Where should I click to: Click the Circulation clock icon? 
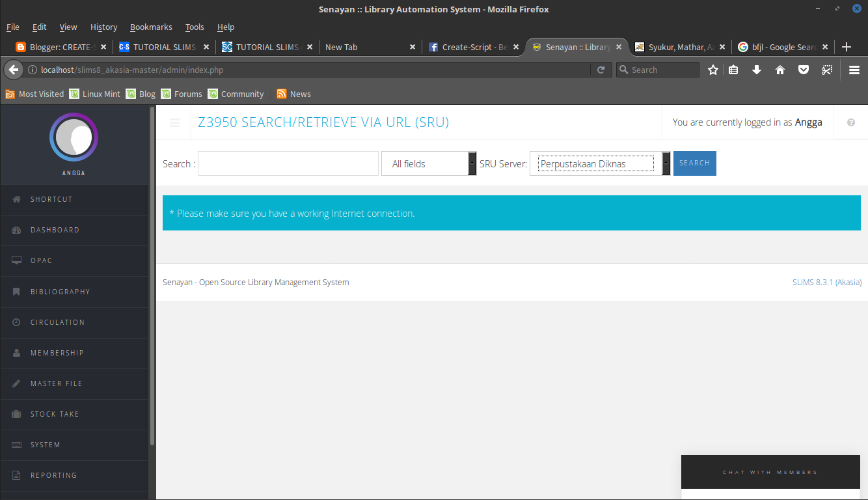(17, 322)
